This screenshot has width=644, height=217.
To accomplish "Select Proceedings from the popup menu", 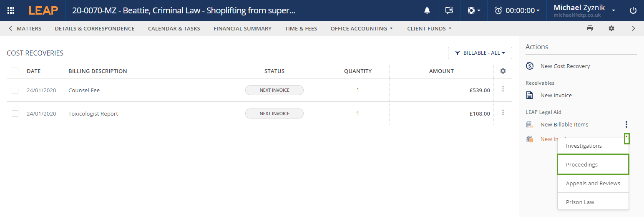I will pos(592,164).
